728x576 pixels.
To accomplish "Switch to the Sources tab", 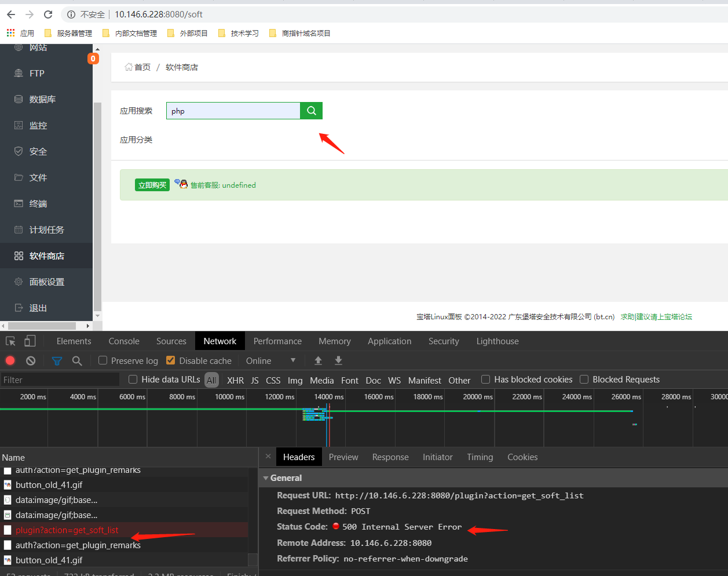I will pyautogui.click(x=171, y=341).
